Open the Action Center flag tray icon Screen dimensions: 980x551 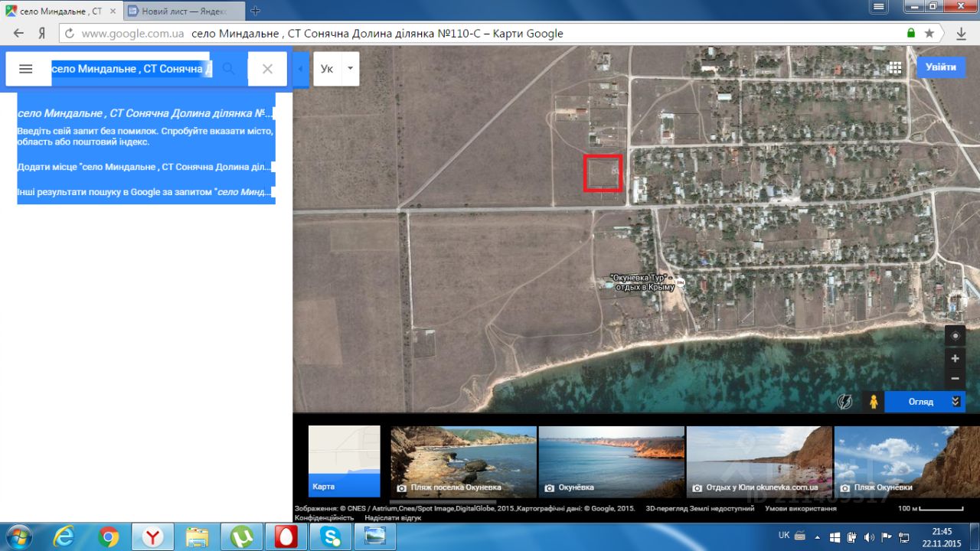click(x=887, y=537)
